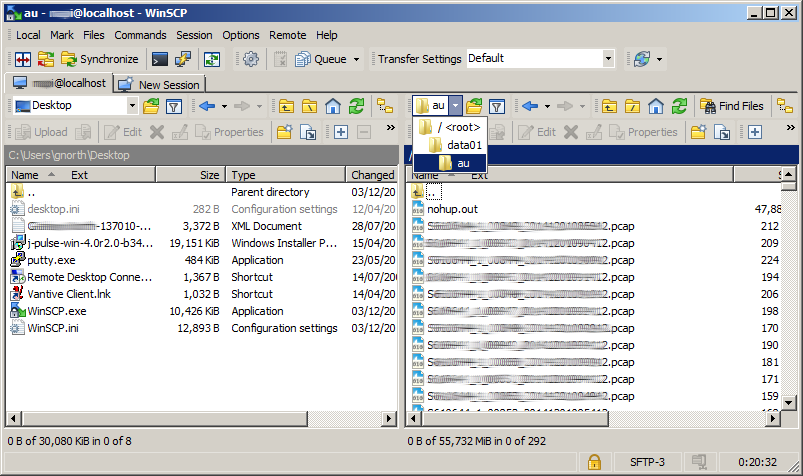Click remote panel filter icon

click(497, 107)
